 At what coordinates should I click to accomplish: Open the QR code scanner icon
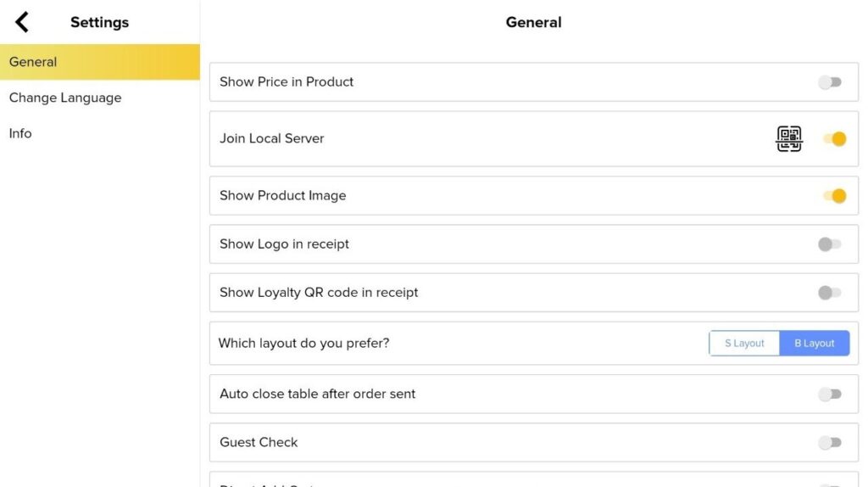click(x=789, y=138)
